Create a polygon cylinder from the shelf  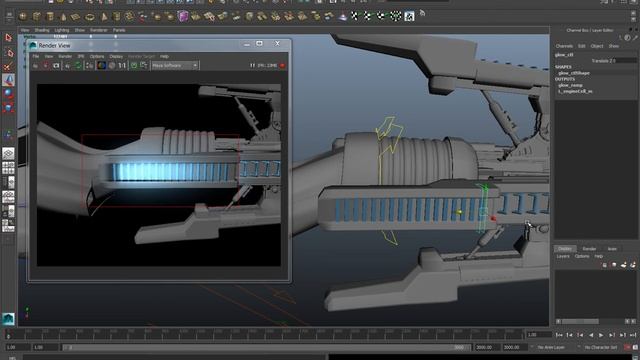(50, 16)
